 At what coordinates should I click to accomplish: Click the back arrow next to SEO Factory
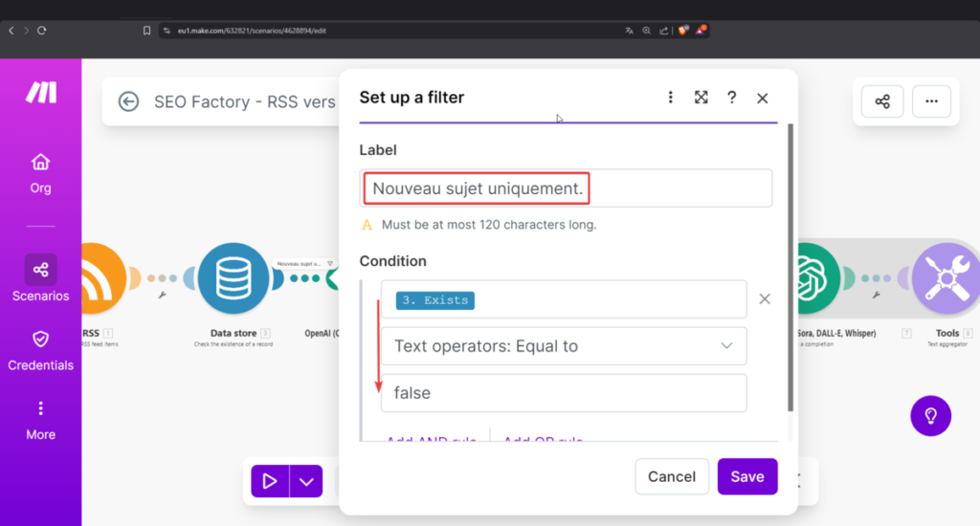(128, 101)
